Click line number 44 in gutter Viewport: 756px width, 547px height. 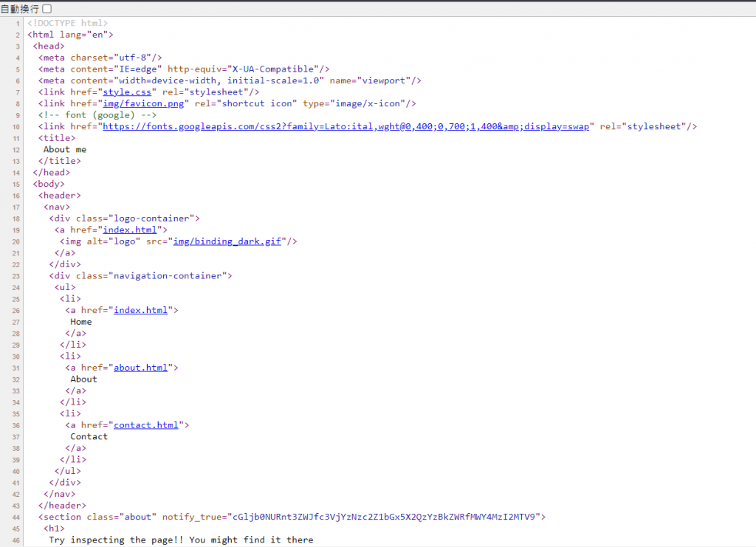pos(16,517)
